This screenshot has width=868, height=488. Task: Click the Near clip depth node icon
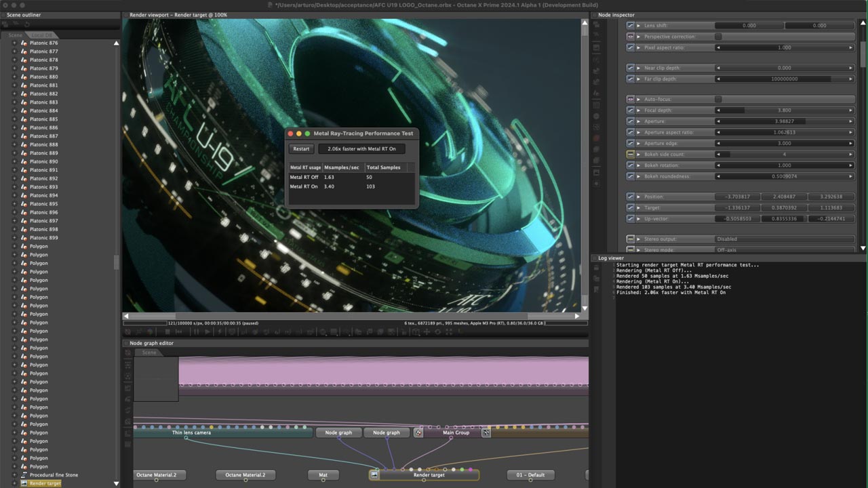630,68
